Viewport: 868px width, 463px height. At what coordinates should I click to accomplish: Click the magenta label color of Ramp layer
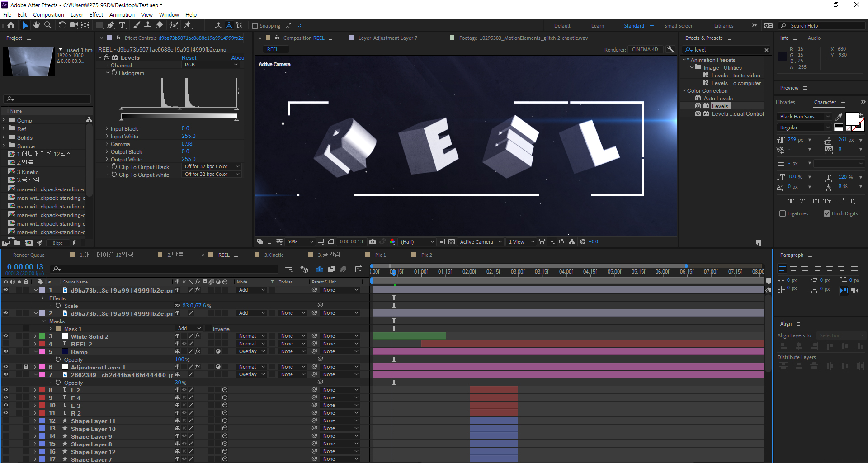[42, 352]
